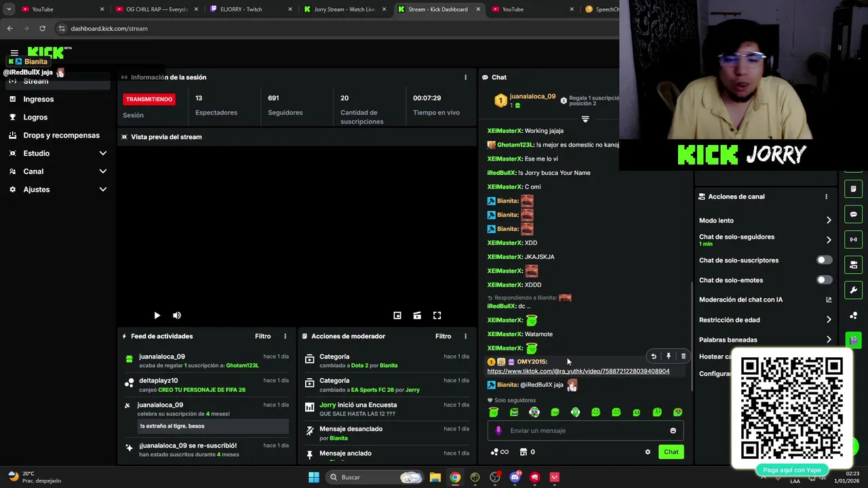This screenshot has width=868, height=488.
Task: Click the purple microphone icon in message box
Action: 498,430
